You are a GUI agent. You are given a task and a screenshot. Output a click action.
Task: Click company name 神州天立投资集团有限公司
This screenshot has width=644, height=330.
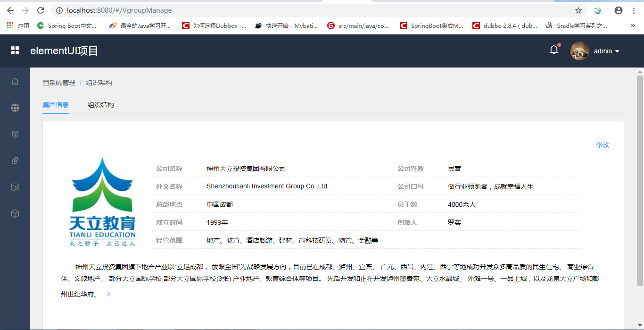(246, 169)
